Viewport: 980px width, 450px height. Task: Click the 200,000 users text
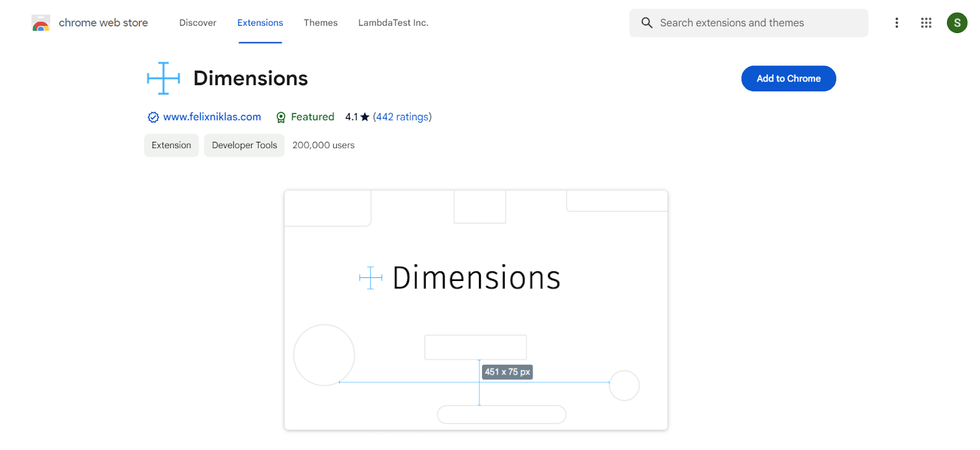click(323, 145)
